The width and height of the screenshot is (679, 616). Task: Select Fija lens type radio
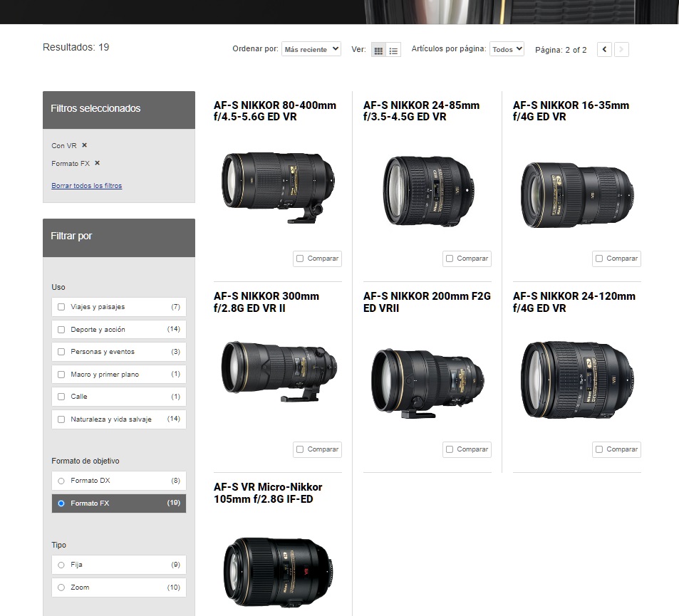pos(61,565)
